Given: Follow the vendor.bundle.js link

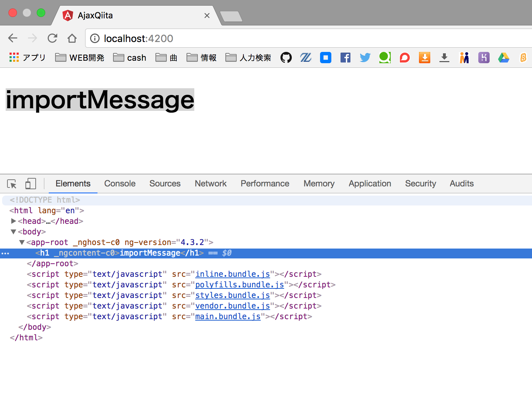Looking at the screenshot, I should 233,306.
